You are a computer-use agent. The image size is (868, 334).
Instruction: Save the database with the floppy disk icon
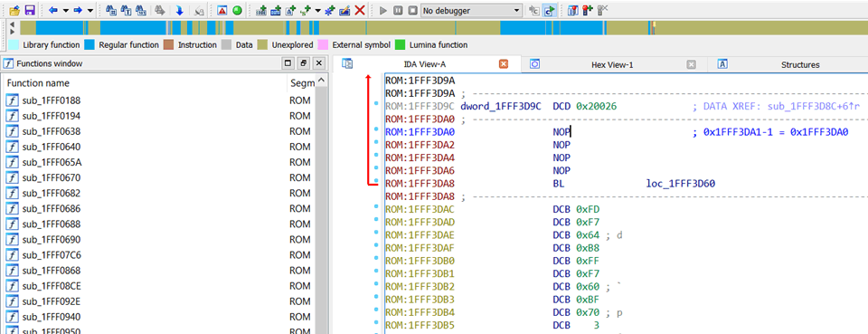(30, 10)
